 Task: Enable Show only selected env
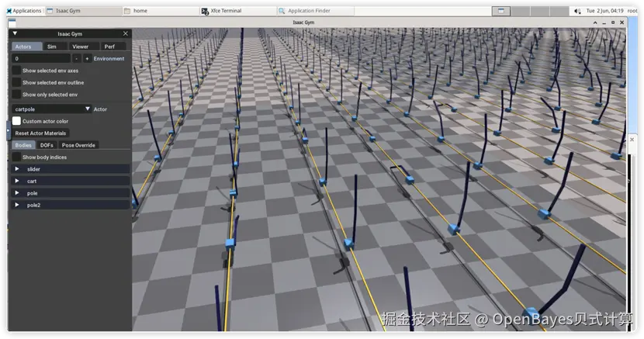pos(16,95)
